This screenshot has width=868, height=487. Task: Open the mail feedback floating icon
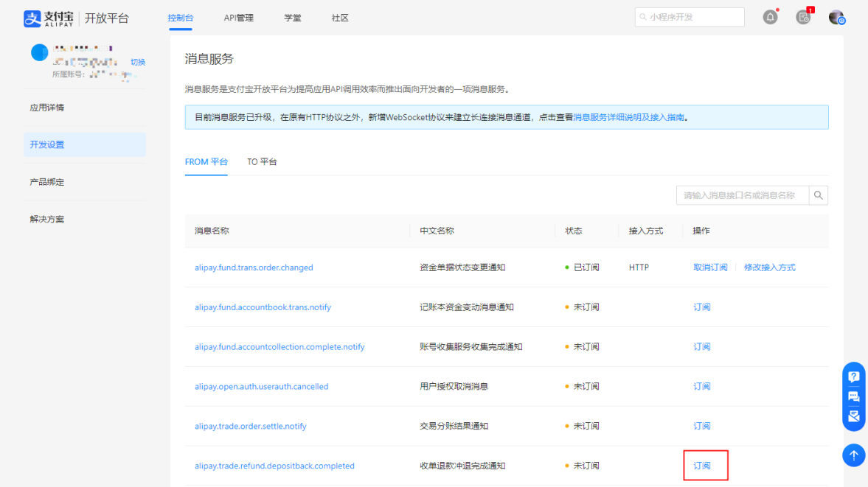[853, 416]
